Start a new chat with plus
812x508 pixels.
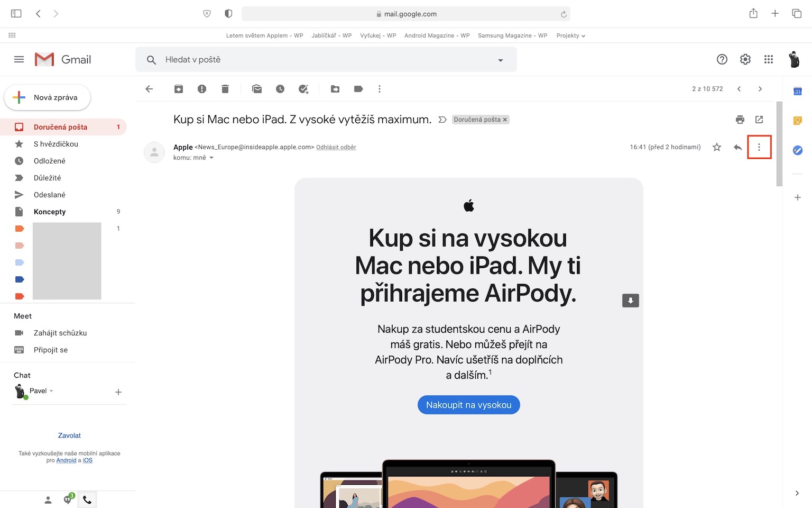(x=118, y=392)
